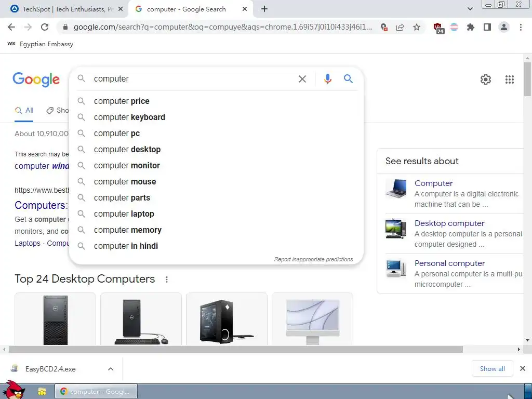Choose suggestion computer in hindi
Screen dimensions: 532x399
click(x=216, y=246)
